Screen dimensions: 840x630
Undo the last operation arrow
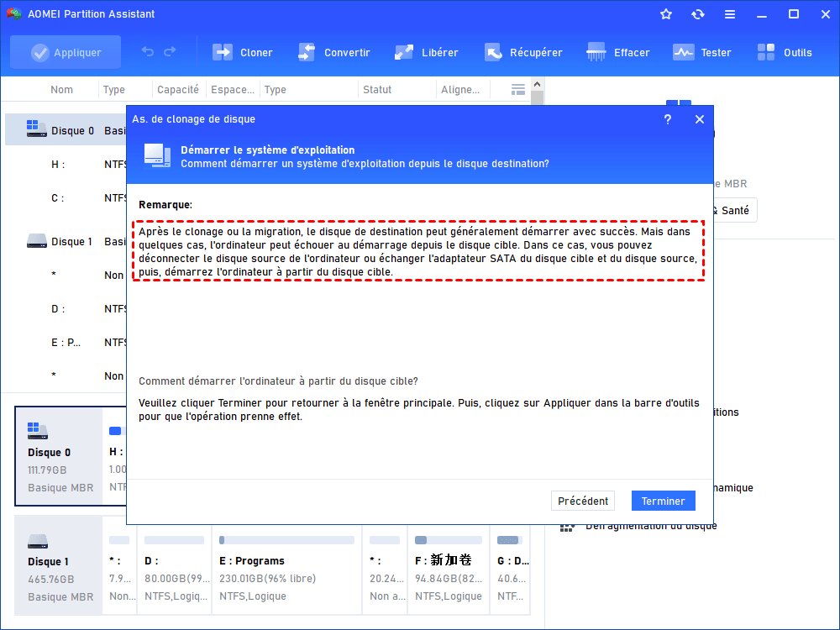[x=147, y=52]
